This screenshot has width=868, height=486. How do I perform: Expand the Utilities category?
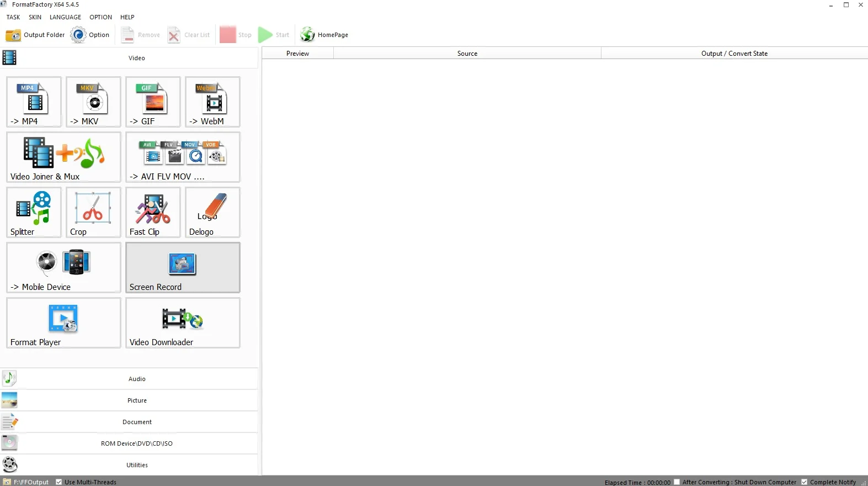pos(129,465)
